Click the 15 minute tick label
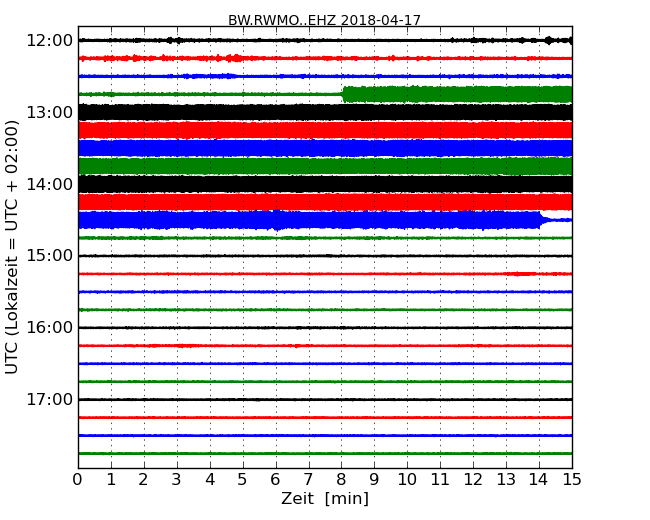 pyautogui.click(x=572, y=480)
